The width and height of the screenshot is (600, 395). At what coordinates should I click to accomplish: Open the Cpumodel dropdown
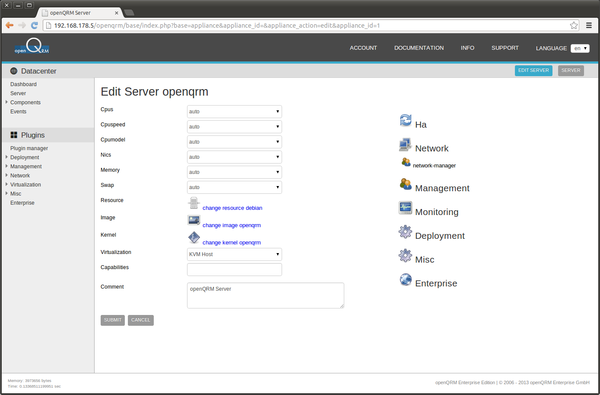pyautogui.click(x=234, y=142)
